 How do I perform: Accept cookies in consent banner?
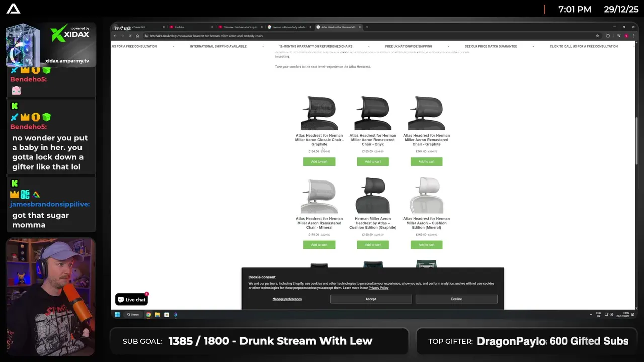click(x=371, y=299)
